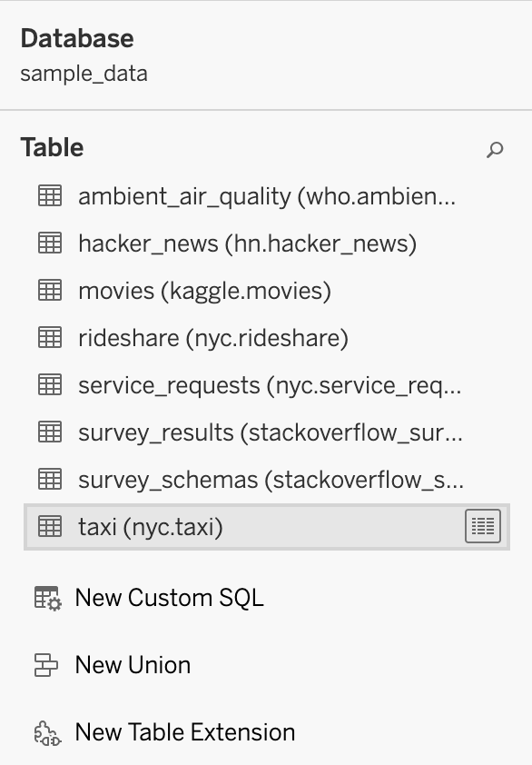View data for the taxi table

(x=483, y=526)
